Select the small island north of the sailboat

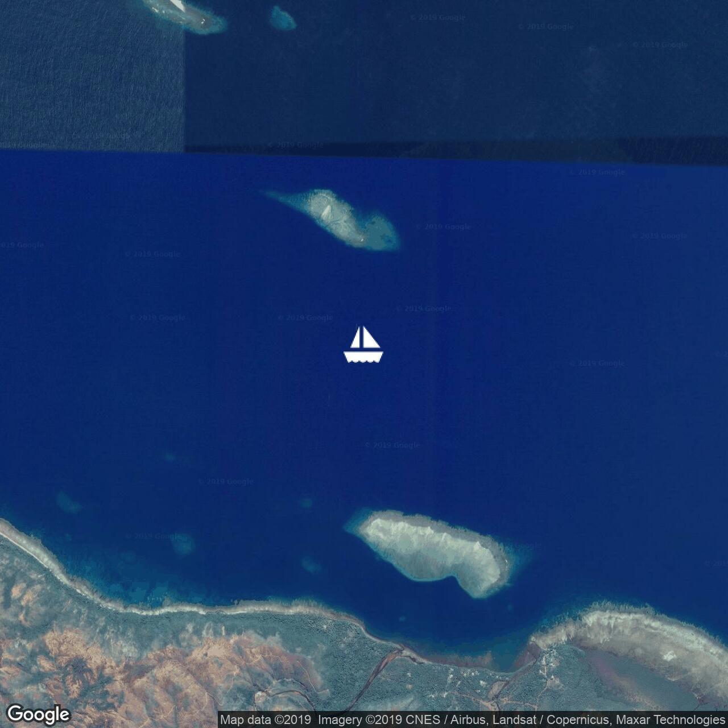[x=341, y=219]
